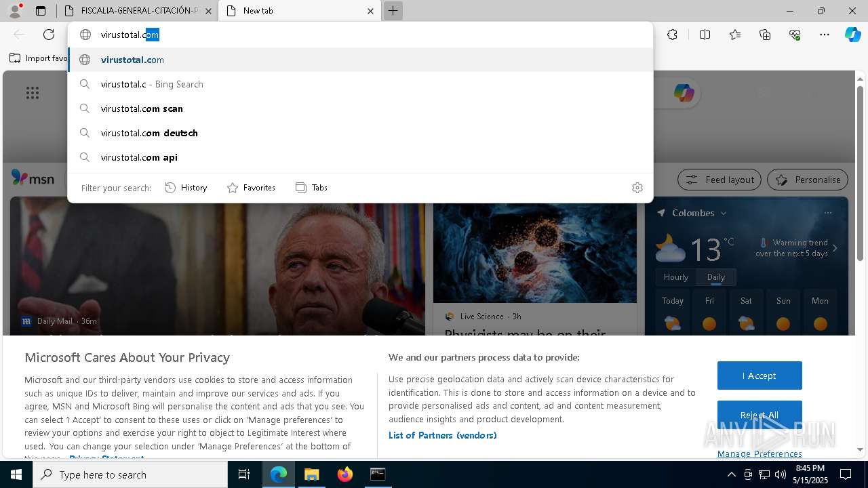Click the profile avatar icon
Image resolution: width=868 pixels, height=488 pixels.
15,11
